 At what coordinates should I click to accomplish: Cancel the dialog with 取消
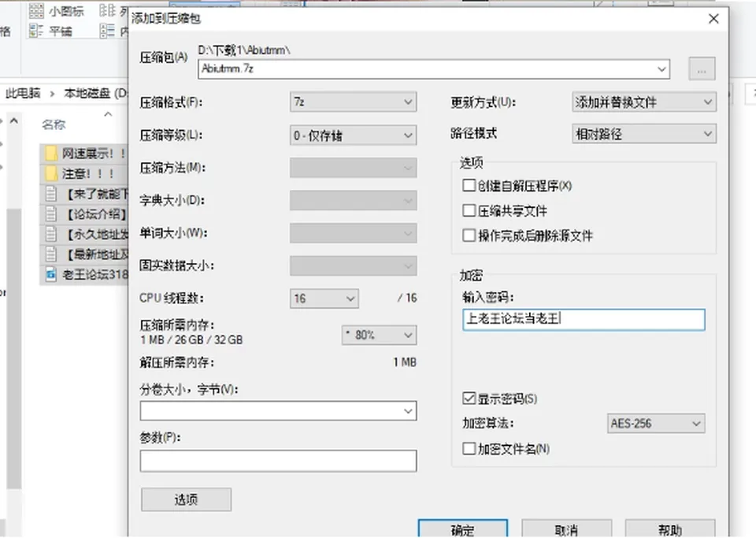pos(566,529)
